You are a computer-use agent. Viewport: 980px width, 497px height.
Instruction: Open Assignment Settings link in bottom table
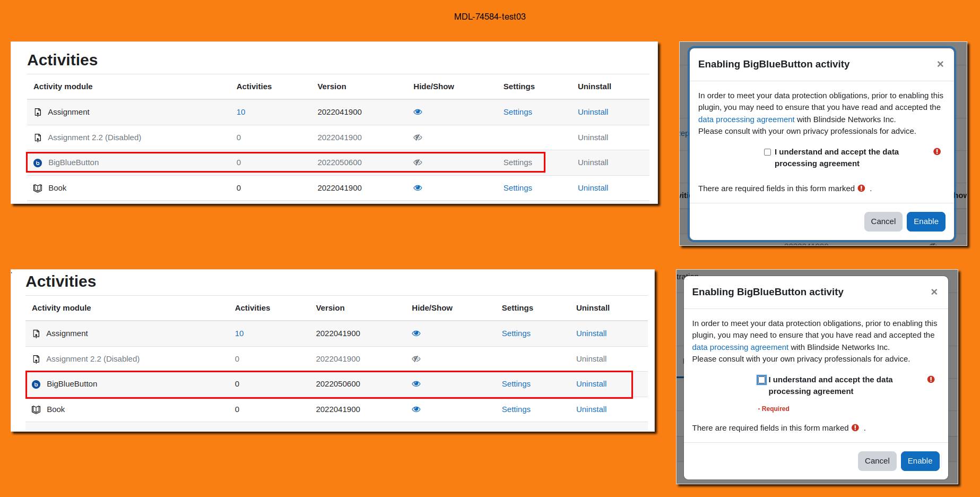click(x=516, y=333)
